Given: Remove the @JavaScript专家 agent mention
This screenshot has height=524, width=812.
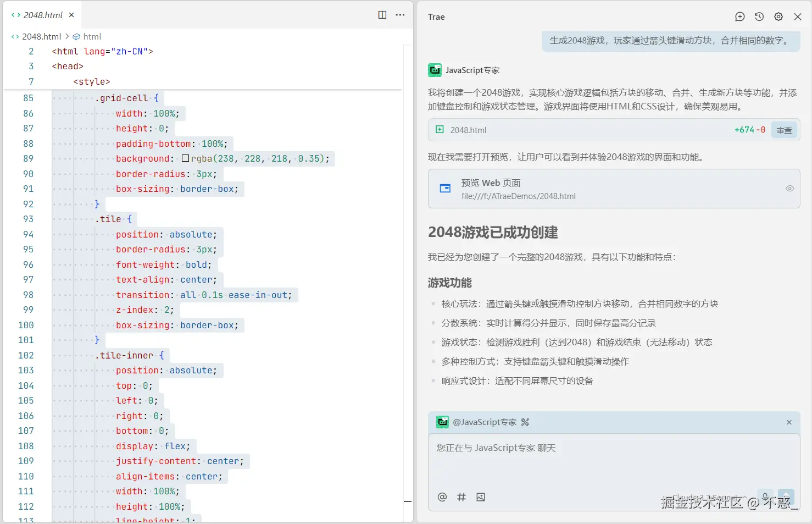Looking at the screenshot, I should coord(789,422).
